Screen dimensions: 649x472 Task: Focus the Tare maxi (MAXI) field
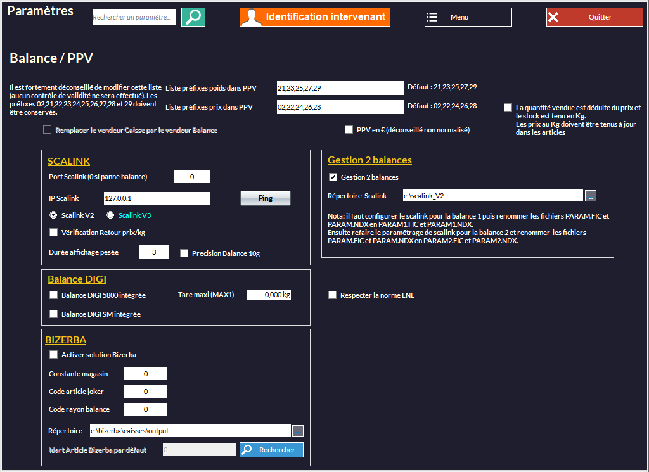coord(268,295)
